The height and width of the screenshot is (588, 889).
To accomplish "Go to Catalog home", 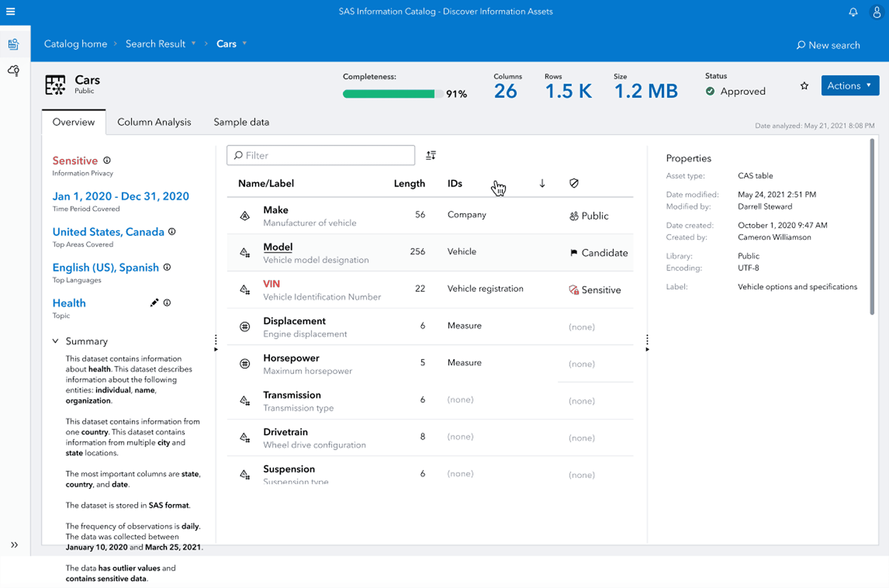I will coord(75,43).
